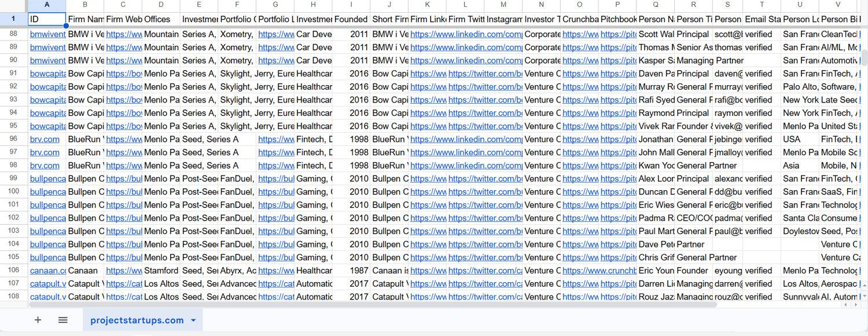Click Padma R person name cell
Viewport: 868px width, 336px height.
656,218
